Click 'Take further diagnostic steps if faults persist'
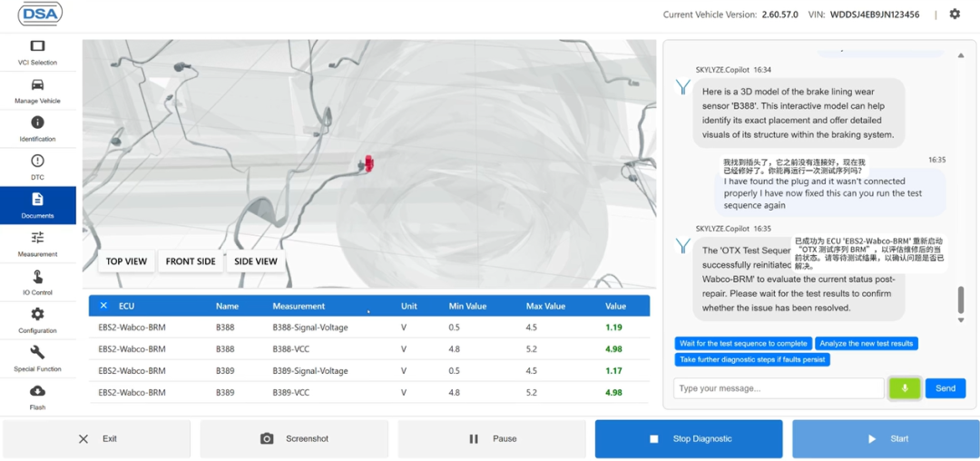 pos(752,359)
